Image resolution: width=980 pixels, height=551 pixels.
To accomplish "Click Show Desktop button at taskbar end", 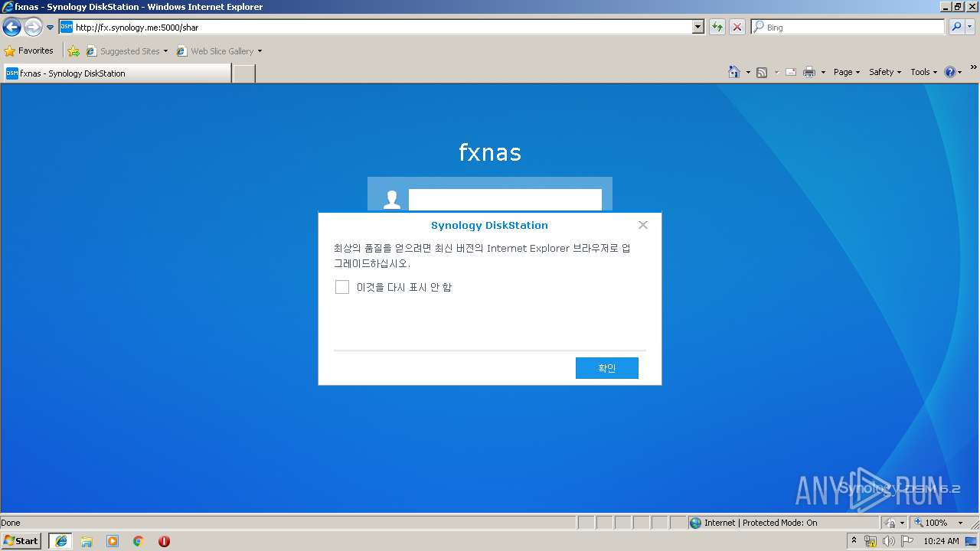I will 972,541.
